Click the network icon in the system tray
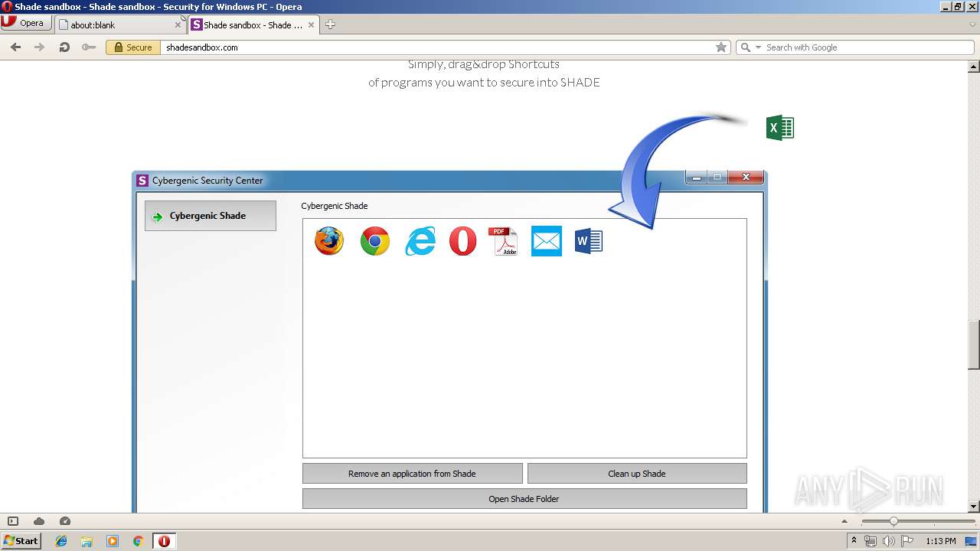This screenshot has width=980, height=551. click(871, 541)
